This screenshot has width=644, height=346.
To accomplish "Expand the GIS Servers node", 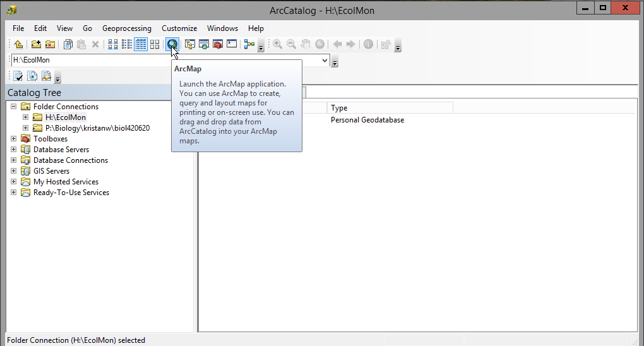I will click(13, 170).
